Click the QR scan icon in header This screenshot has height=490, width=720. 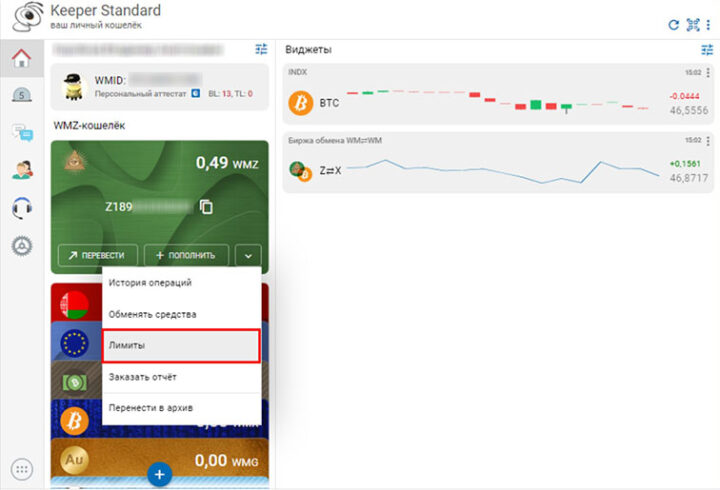[x=692, y=25]
